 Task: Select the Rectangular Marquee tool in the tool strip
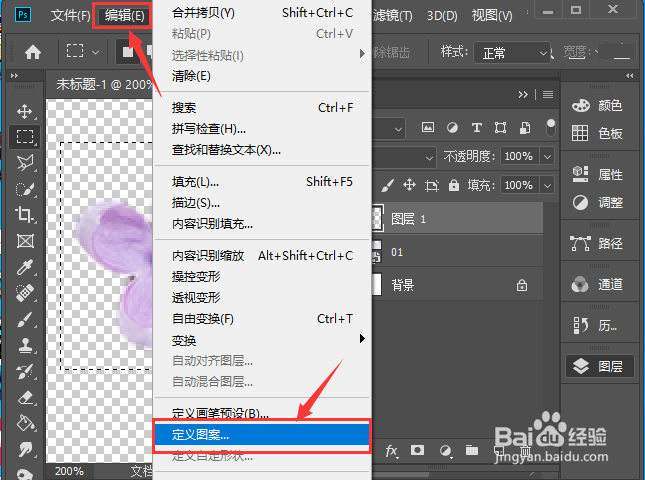point(25,137)
